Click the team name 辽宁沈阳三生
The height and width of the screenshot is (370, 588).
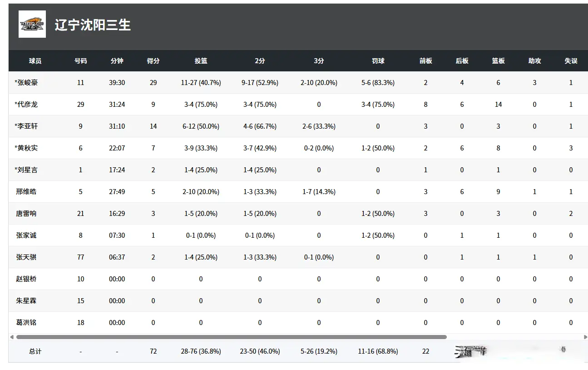click(x=93, y=25)
